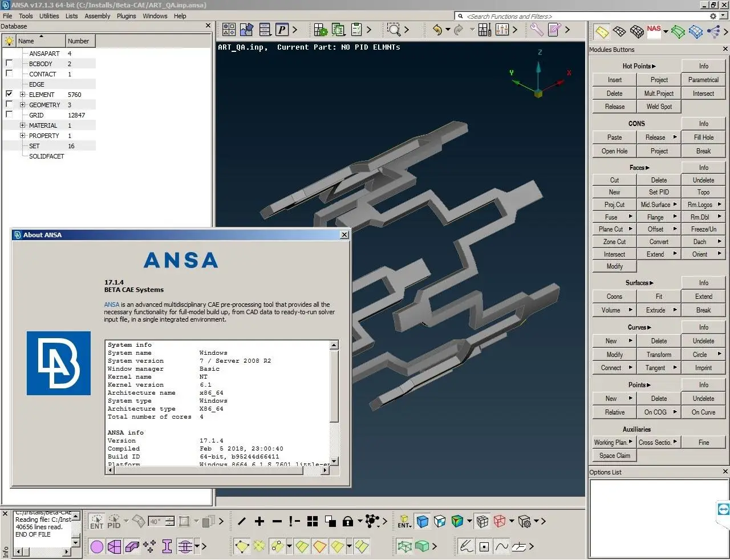Click the plus (add to view) icon
This screenshot has height=560, width=730.
point(259,521)
